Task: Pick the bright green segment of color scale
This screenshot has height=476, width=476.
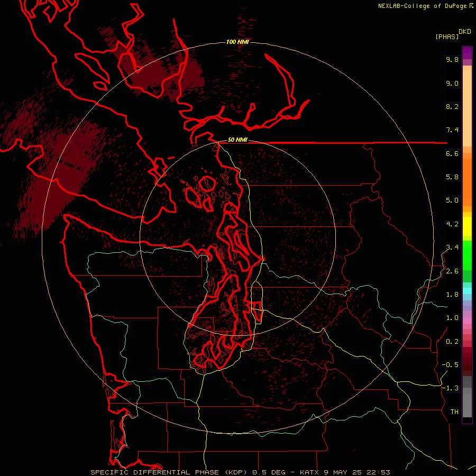Action: [x=467, y=255]
